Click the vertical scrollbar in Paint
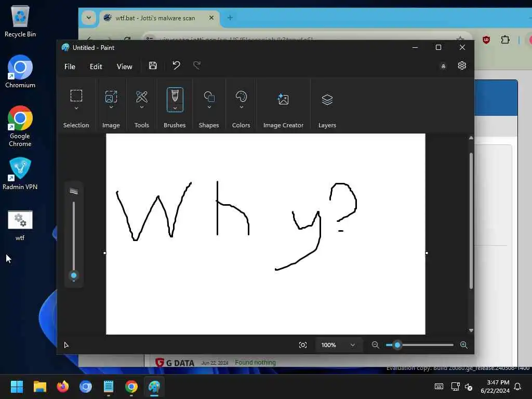The width and height of the screenshot is (532, 399). pos(471,221)
